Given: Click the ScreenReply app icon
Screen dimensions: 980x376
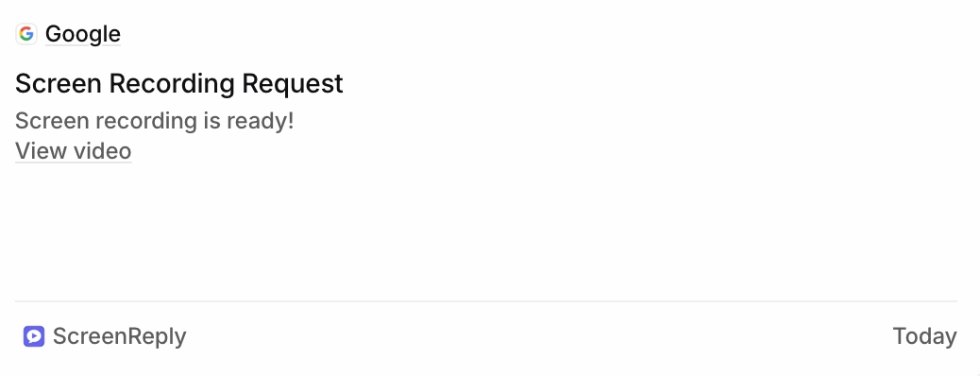Looking at the screenshot, I should click(x=34, y=336).
